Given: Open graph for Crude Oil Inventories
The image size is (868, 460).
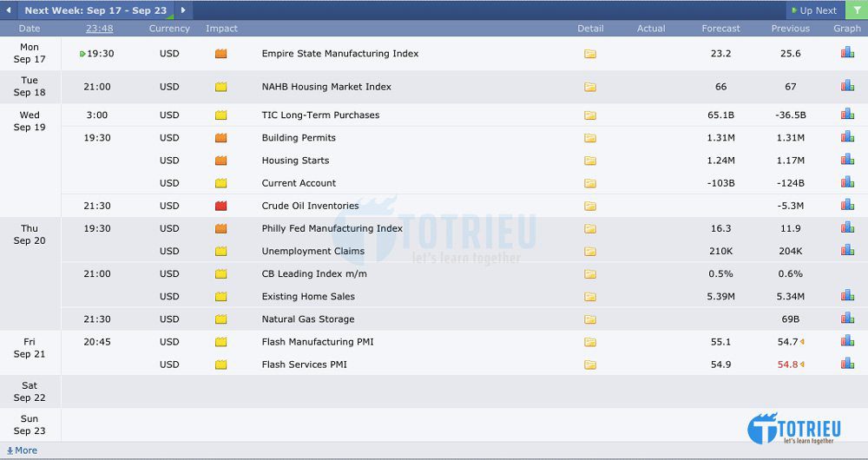Looking at the screenshot, I should click(x=847, y=206).
